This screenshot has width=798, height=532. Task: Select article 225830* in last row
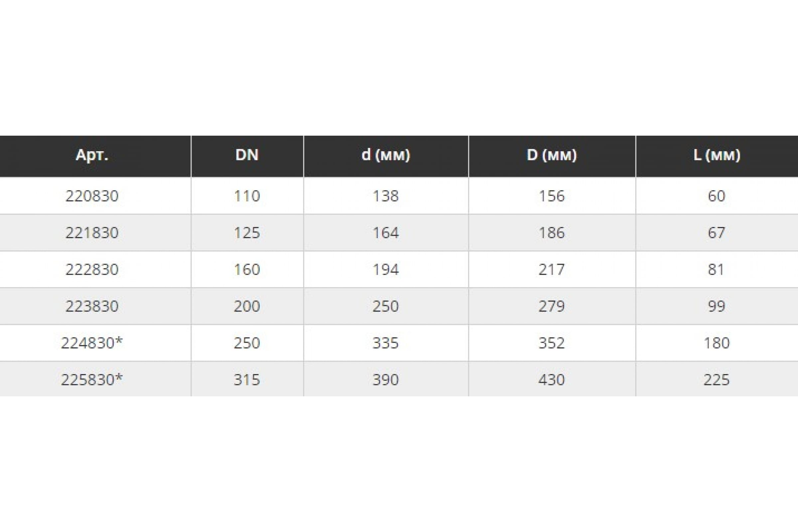[x=92, y=379]
